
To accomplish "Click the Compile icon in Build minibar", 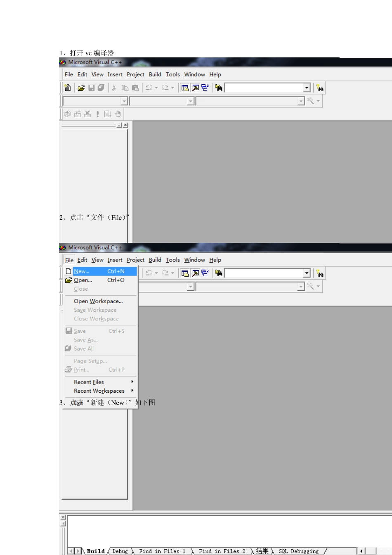I will [68, 114].
